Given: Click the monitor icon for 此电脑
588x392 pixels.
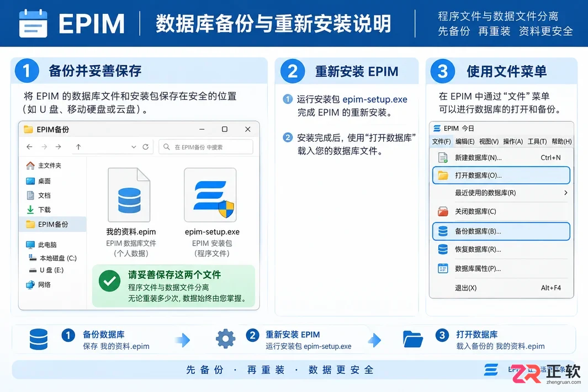Looking at the screenshot, I should pos(30,245).
